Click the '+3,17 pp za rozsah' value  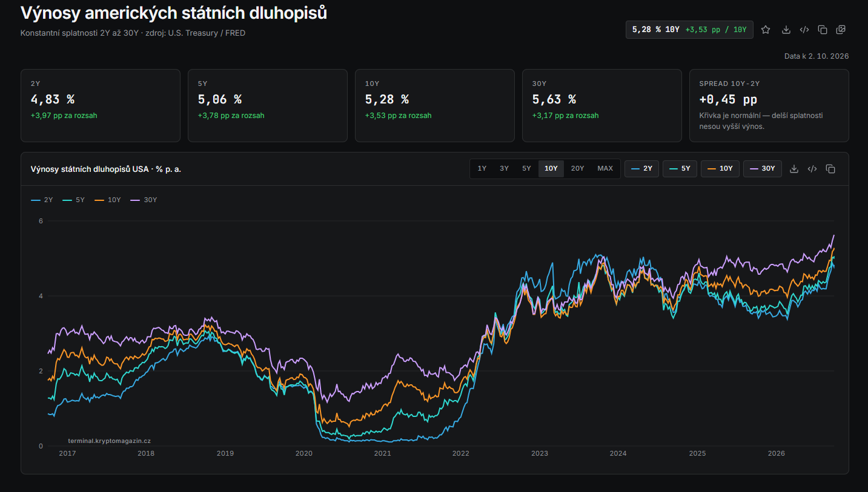[565, 116]
